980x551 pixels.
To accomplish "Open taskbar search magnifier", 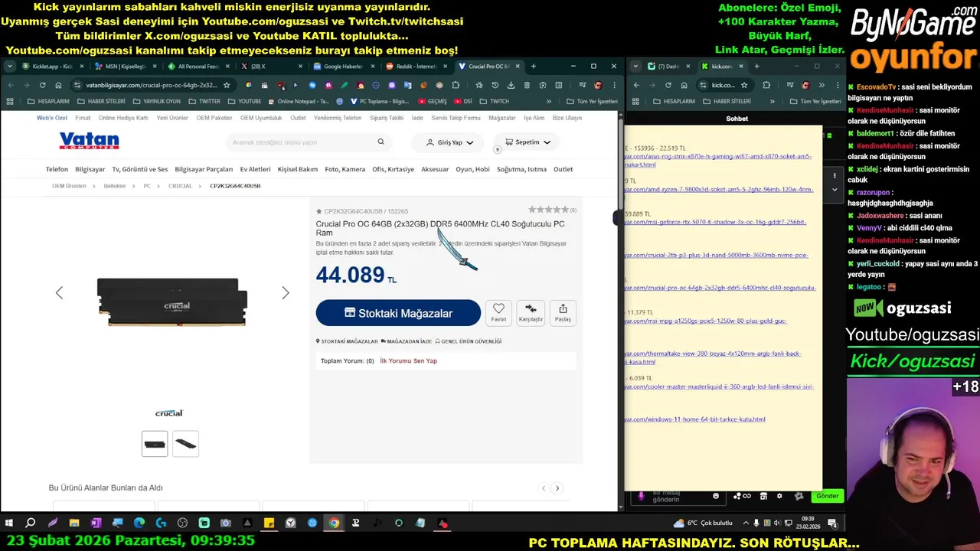I will (31, 523).
